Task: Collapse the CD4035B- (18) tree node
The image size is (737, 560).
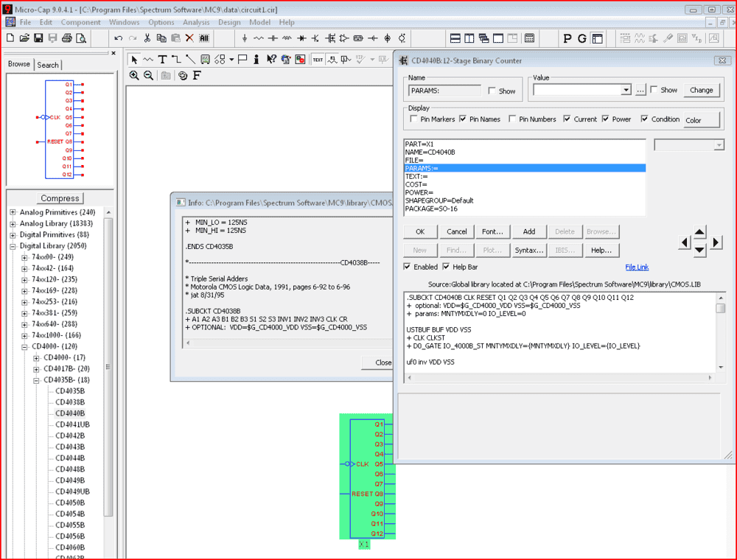Action: point(36,380)
